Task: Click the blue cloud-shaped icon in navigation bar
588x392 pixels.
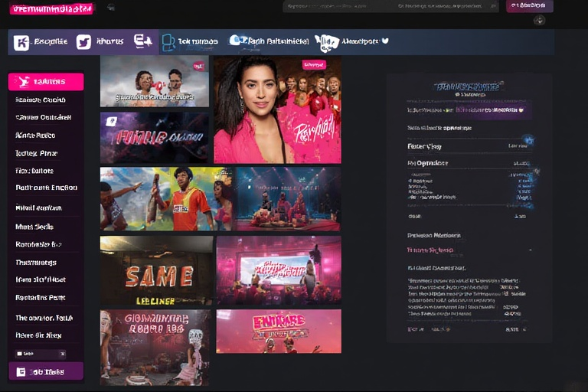Action: pos(237,41)
